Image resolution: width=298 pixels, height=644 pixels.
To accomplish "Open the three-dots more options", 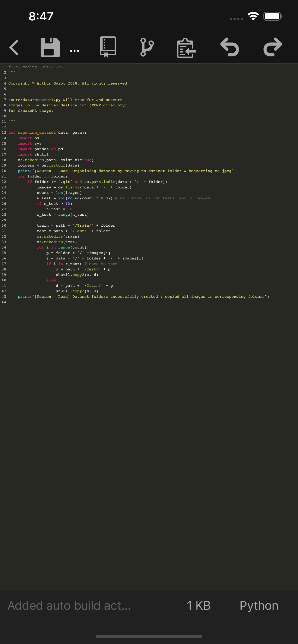I will (x=75, y=51).
